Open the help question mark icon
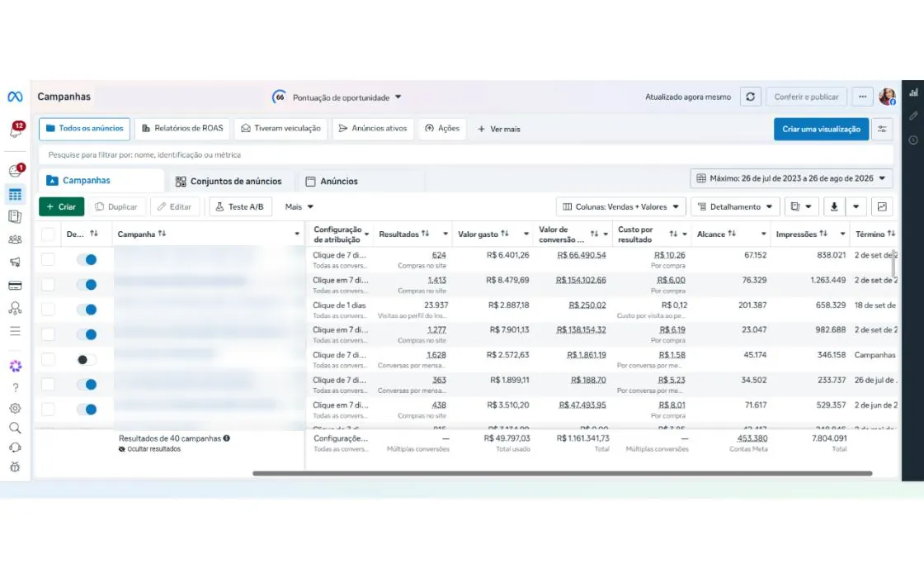This screenshot has width=924, height=578. [x=16, y=387]
